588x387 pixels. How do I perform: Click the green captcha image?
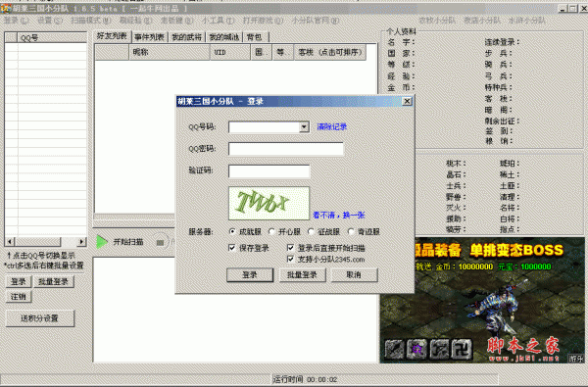tap(269, 203)
